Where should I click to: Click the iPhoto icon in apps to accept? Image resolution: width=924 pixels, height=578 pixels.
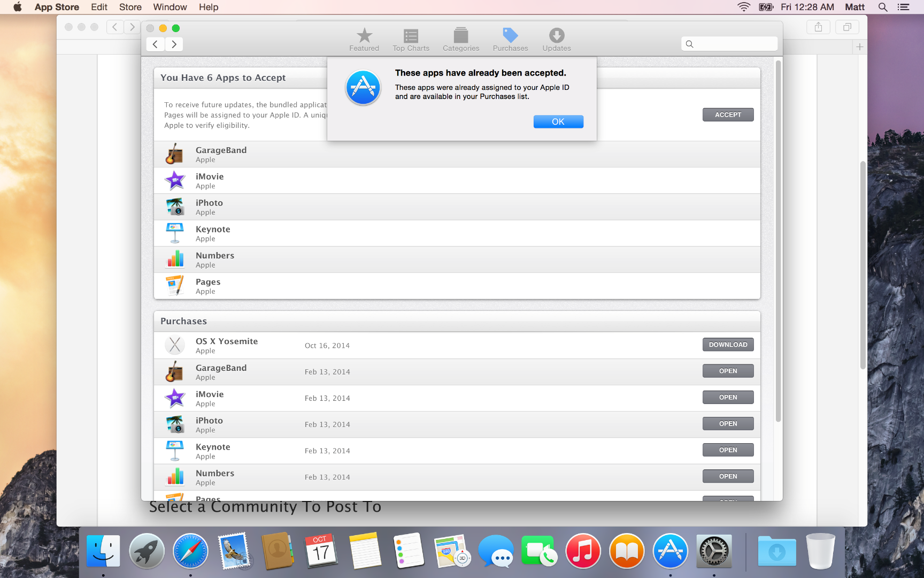click(175, 207)
